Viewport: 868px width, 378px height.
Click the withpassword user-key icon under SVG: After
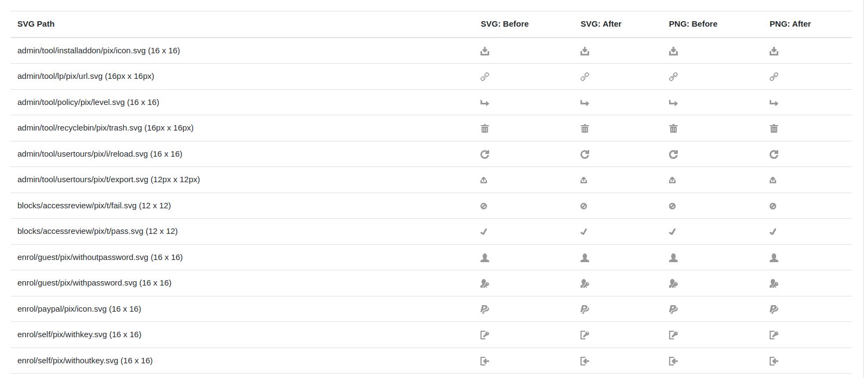coord(585,283)
